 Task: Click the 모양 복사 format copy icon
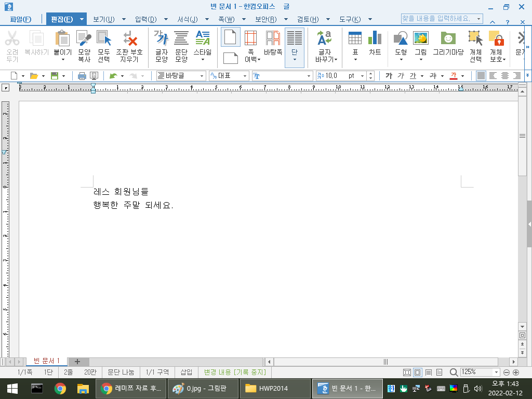point(84,46)
